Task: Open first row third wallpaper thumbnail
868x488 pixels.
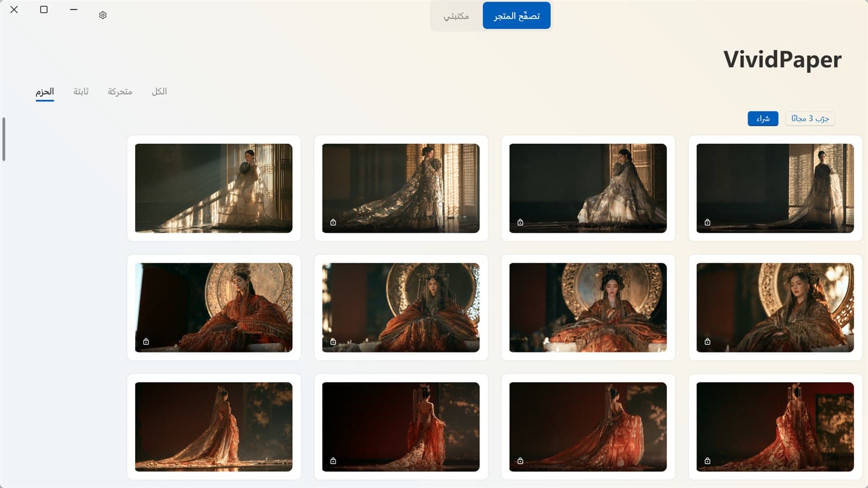Action: click(588, 188)
